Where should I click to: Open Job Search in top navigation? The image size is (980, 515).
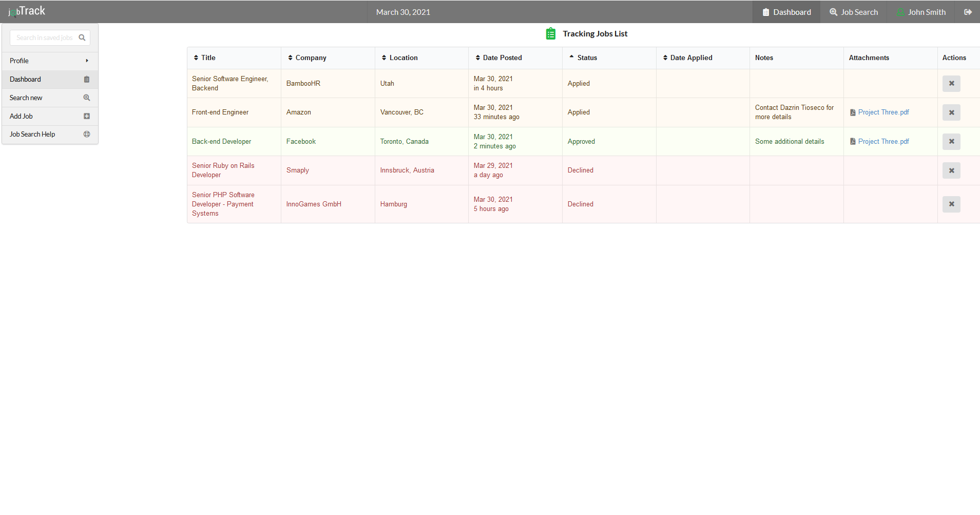[x=854, y=12]
